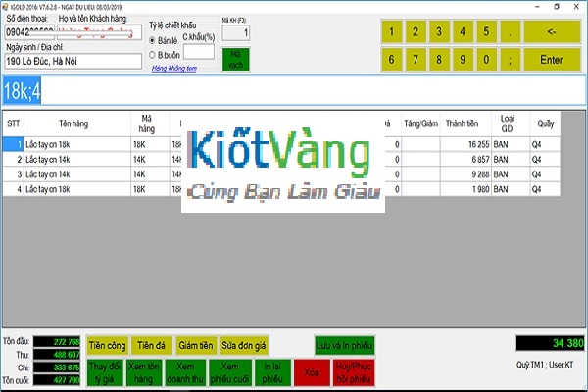The image size is (588, 392).
Task: Click the amount 9 288 cell
Action: coord(465,174)
